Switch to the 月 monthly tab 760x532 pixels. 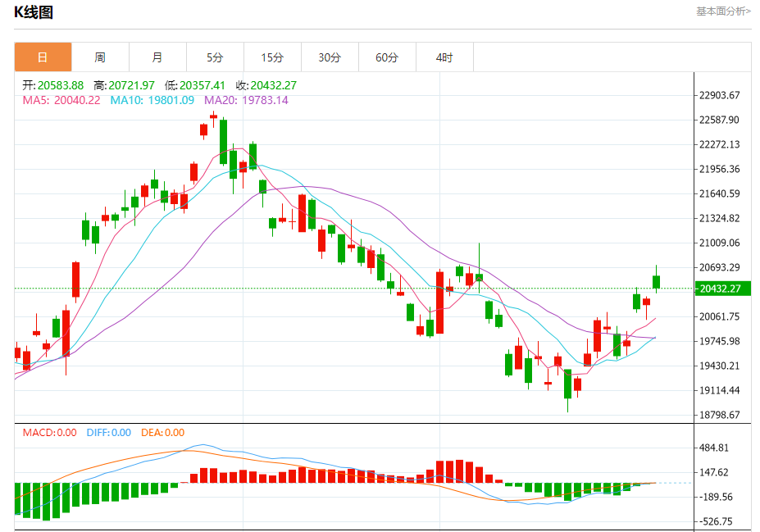157,57
